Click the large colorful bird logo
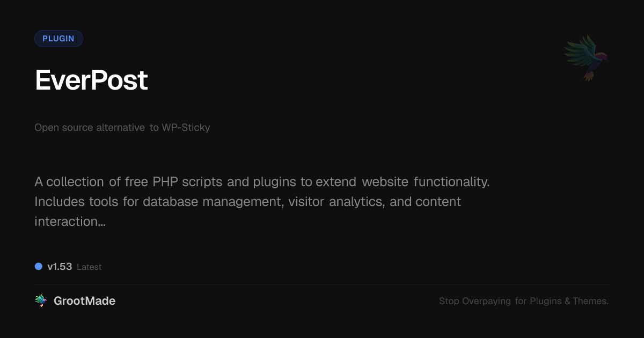This screenshot has height=338, width=644. click(x=586, y=57)
